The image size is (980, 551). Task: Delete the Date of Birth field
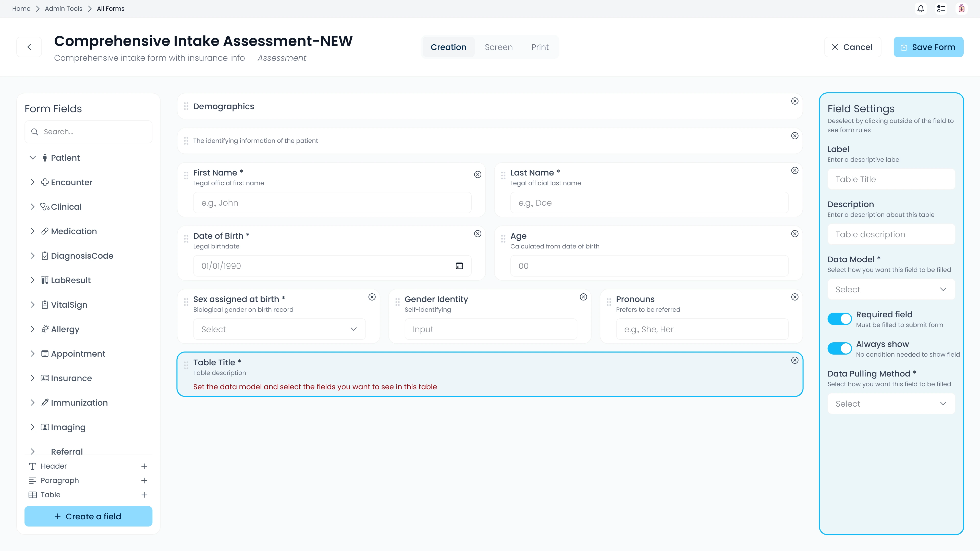point(477,234)
